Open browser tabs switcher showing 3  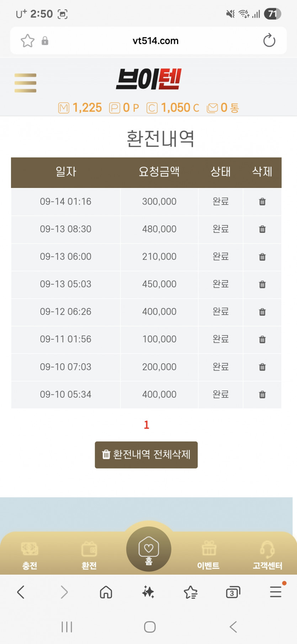pyautogui.click(x=233, y=592)
